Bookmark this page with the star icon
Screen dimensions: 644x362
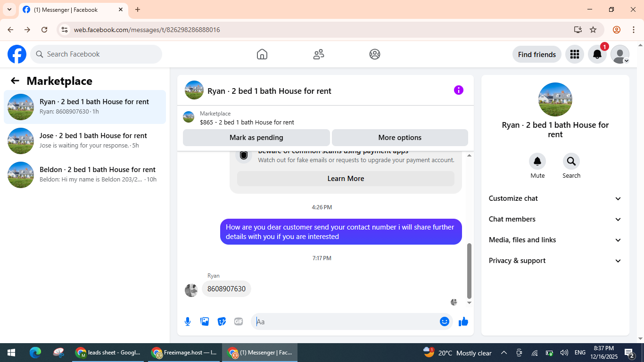[x=593, y=30]
